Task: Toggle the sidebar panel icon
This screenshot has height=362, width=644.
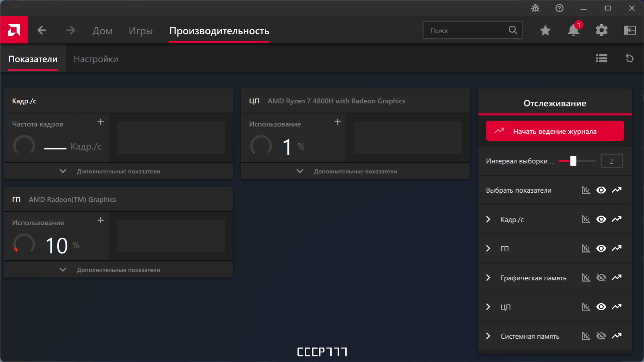Action: (x=630, y=30)
